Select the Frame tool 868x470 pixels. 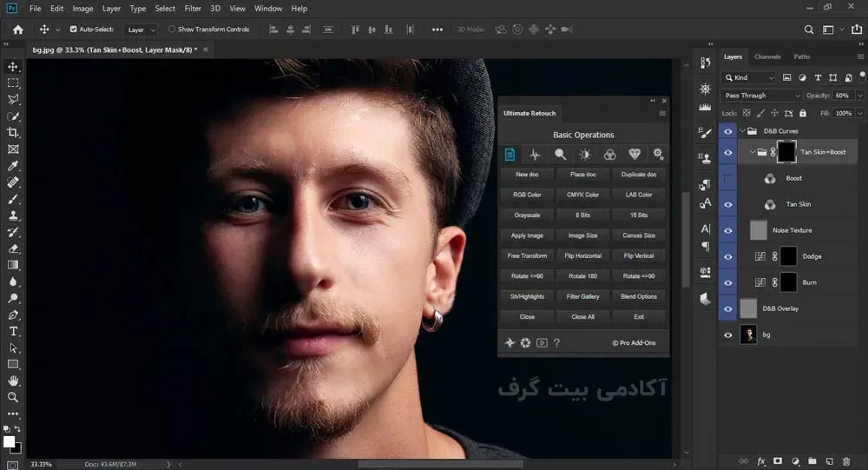tap(13, 149)
